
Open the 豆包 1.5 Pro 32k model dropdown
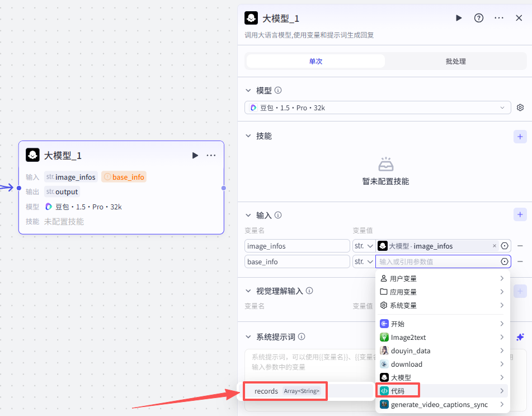point(378,107)
